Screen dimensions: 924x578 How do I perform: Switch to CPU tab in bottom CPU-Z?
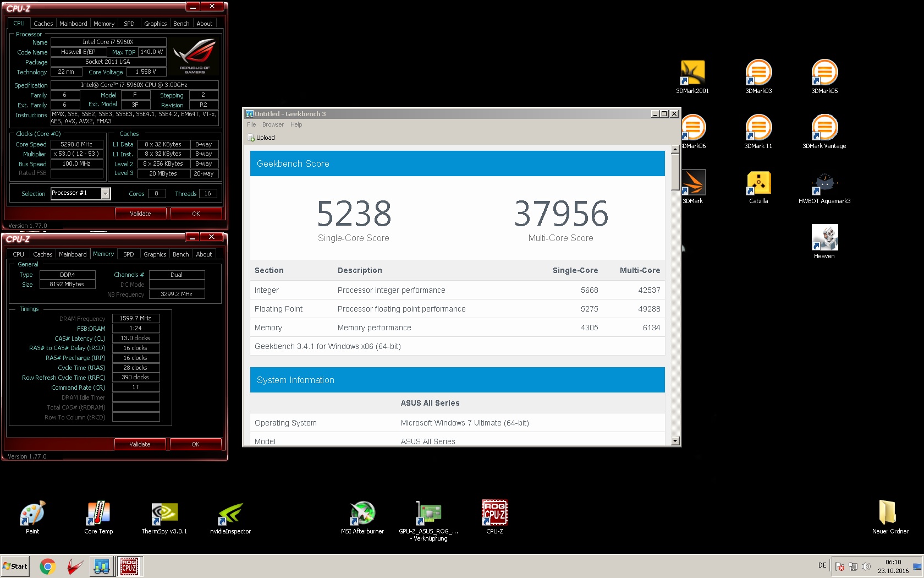18,254
